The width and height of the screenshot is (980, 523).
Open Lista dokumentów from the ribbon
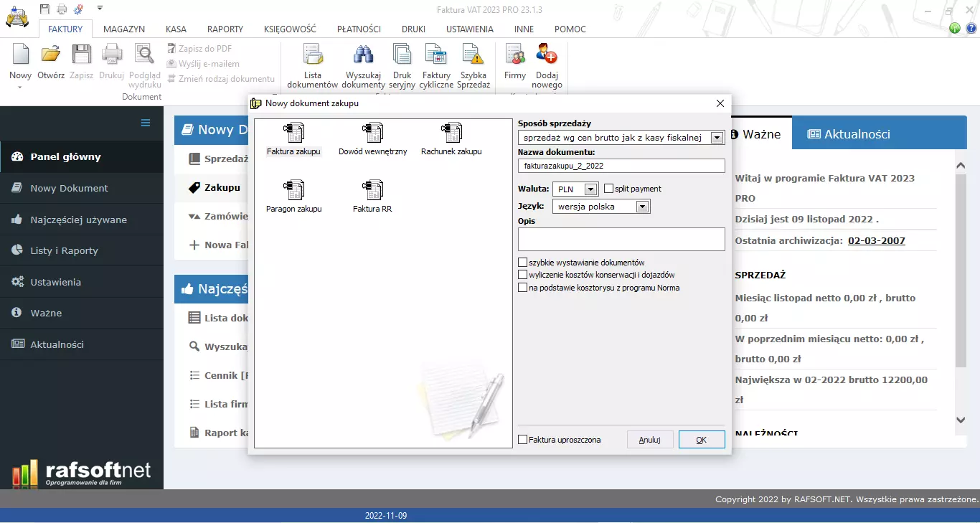pyautogui.click(x=312, y=65)
